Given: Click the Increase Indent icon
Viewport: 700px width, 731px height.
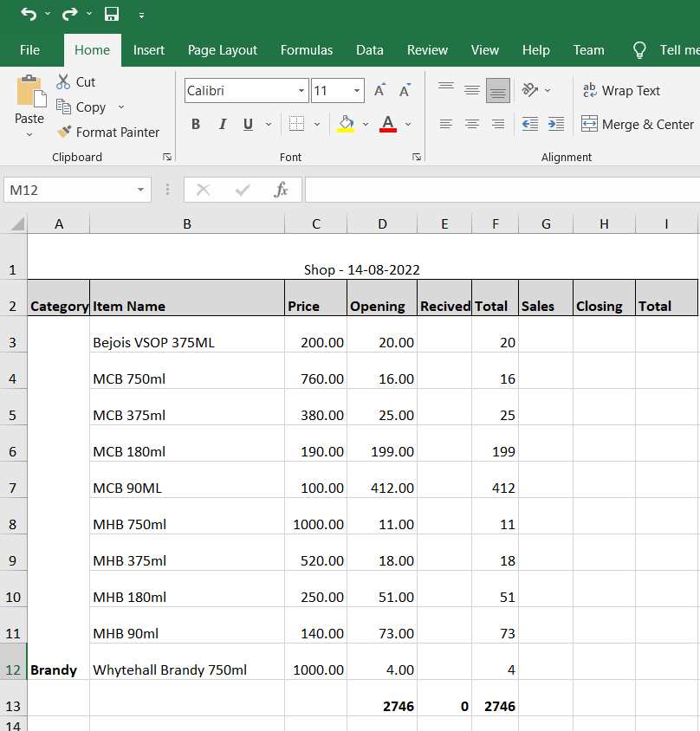Looking at the screenshot, I should coord(556,124).
